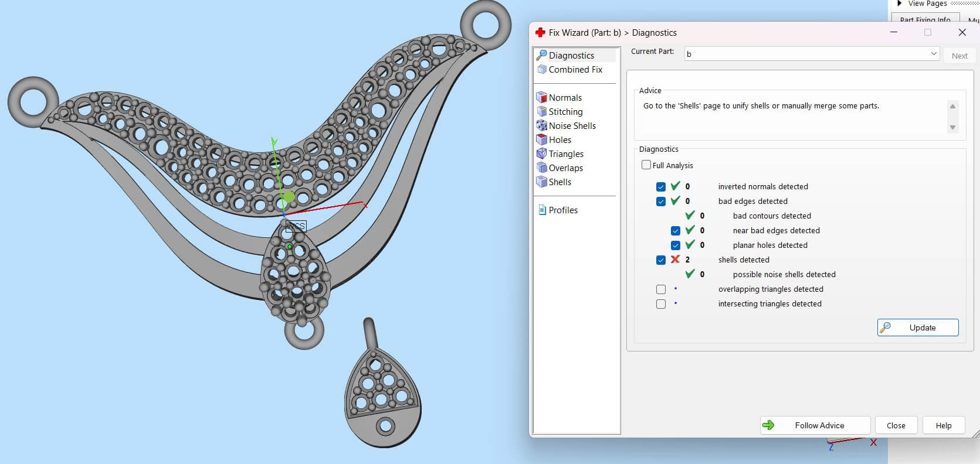Select the Overlaps icon in sidebar
This screenshot has height=464, width=980.
click(x=542, y=168)
